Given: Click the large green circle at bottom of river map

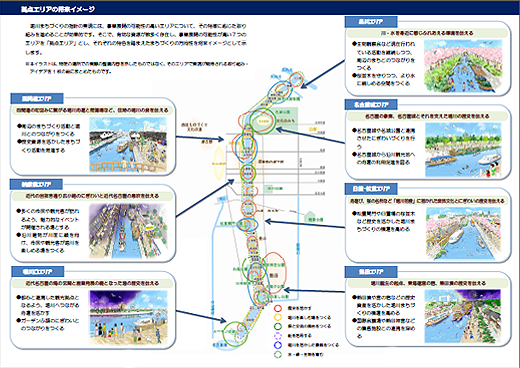Looking at the screenshot, I should coord(236,334).
